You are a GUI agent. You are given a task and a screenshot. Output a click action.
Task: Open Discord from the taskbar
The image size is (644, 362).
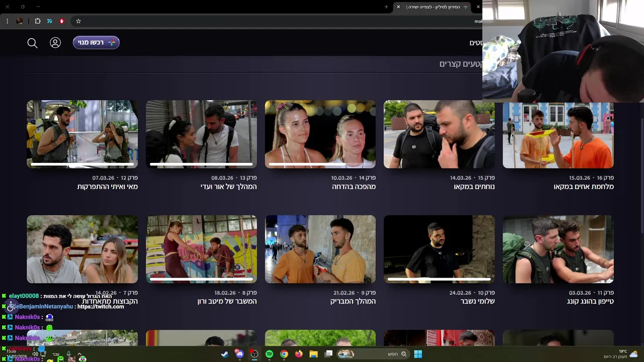pos(239,354)
